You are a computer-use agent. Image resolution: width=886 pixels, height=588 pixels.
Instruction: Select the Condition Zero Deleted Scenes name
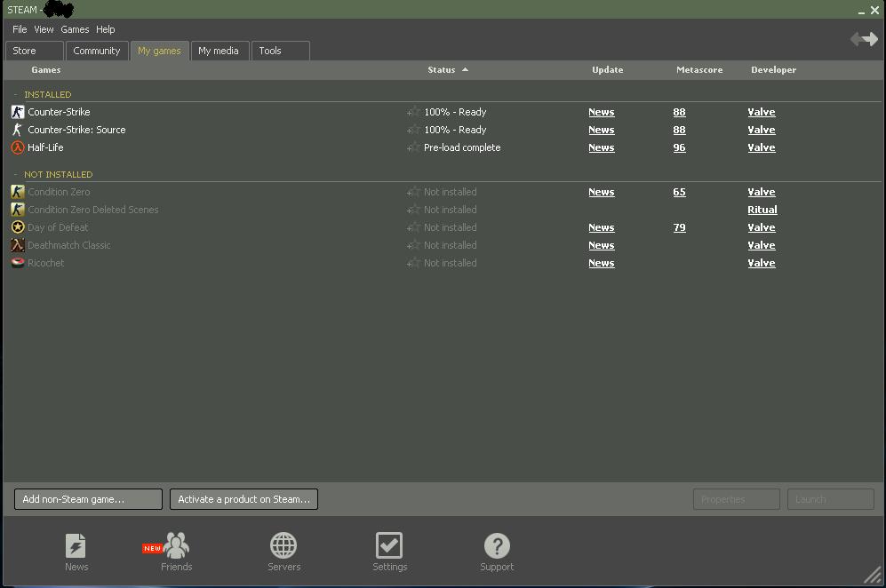[x=93, y=210]
